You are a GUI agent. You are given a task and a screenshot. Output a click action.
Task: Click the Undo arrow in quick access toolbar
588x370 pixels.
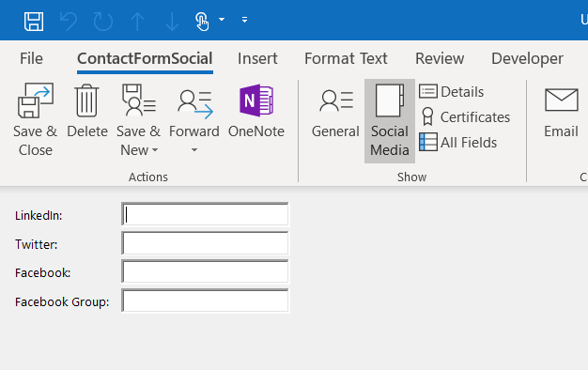click(69, 21)
